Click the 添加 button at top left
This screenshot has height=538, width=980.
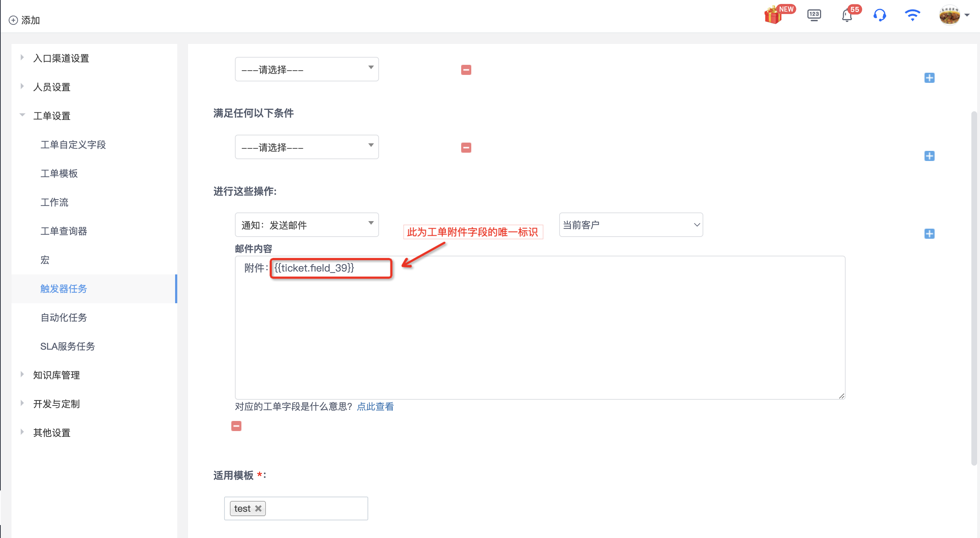24,20
